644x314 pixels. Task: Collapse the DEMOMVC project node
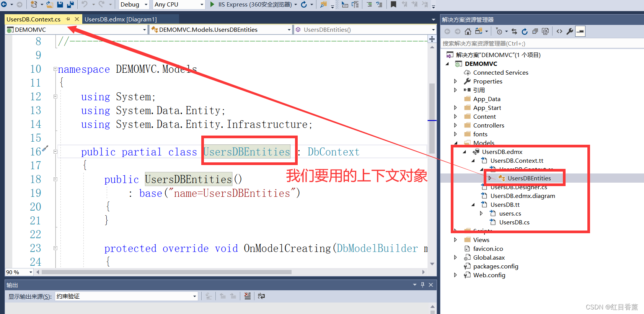pyautogui.click(x=447, y=64)
